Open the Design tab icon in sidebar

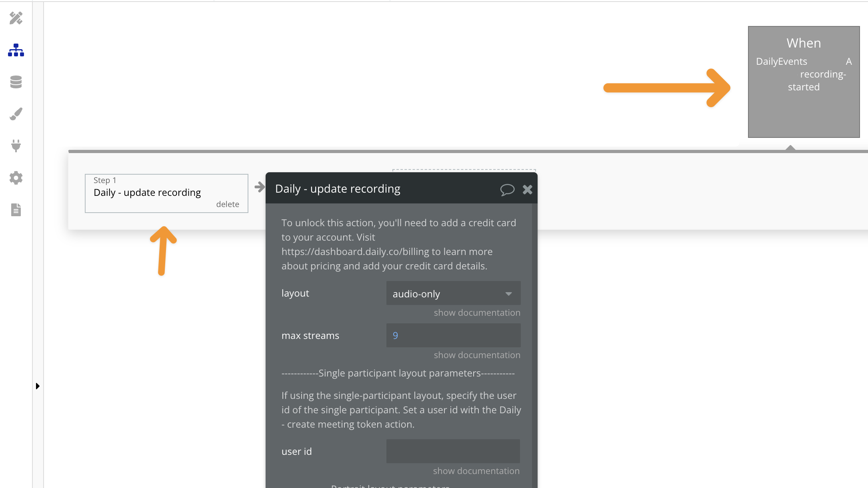coord(16,18)
